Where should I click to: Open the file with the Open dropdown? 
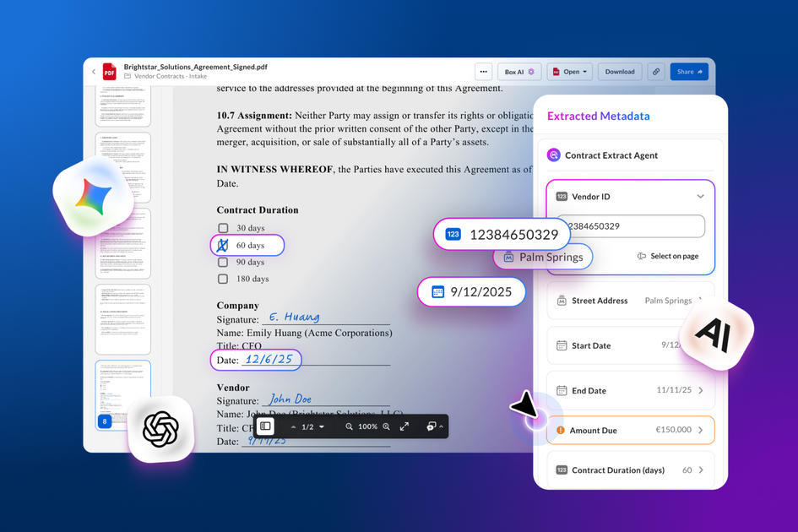(x=570, y=72)
